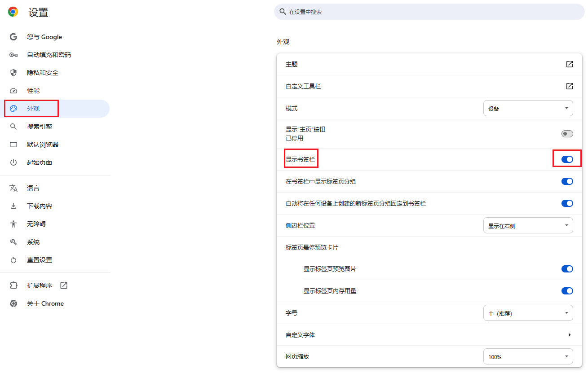Open the 侧边栏位置 dropdown
588x373 pixels.
coord(528,225)
